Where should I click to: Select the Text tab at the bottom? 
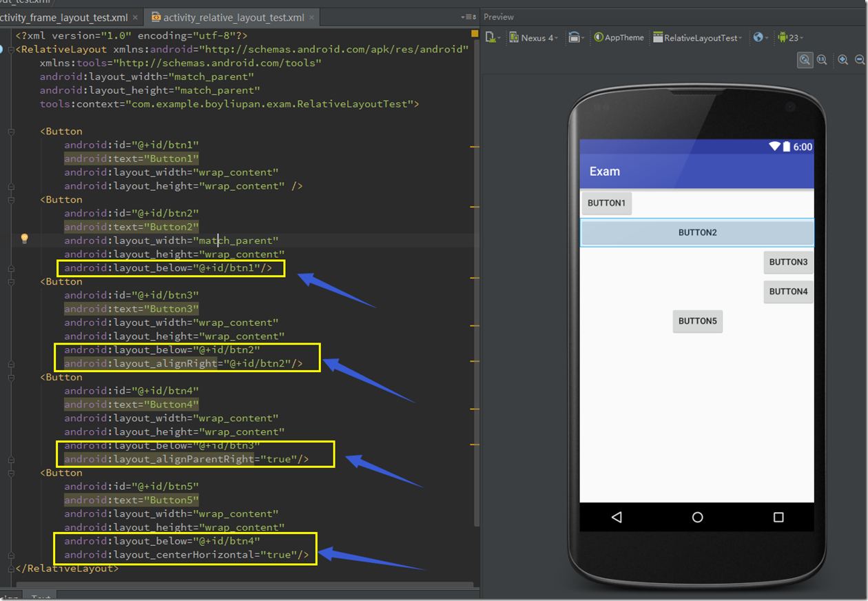(41, 597)
